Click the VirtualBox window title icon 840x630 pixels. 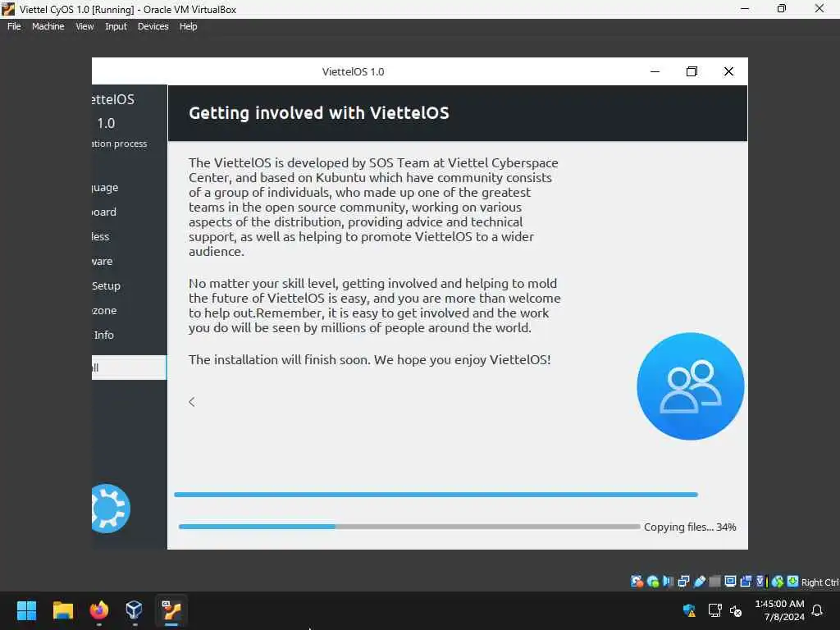[x=8, y=9]
